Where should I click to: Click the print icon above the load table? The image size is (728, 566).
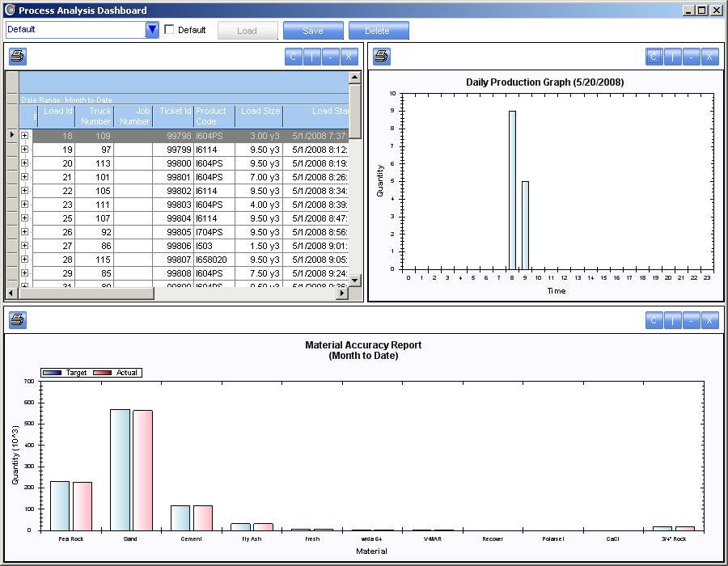pos(18,57)
